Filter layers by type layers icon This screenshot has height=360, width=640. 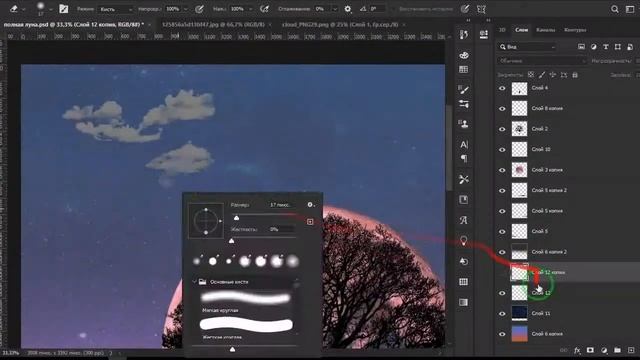[x=606, y=47]
